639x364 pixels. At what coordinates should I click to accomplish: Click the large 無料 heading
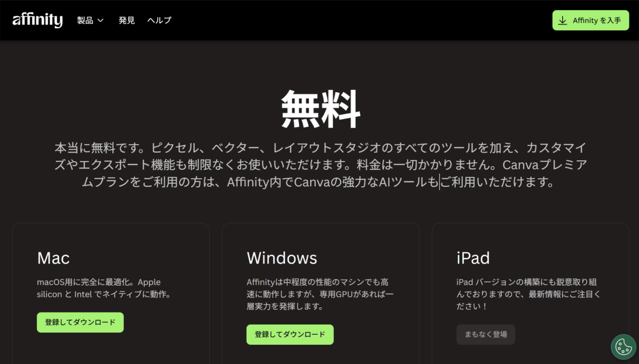(320, 110)
